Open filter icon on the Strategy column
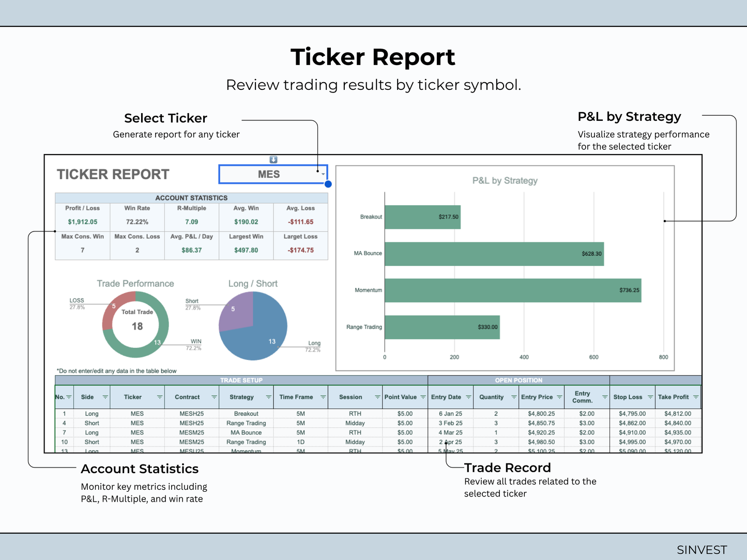The width and height of the screenshot is (747, 560). [x=269, y=397]
